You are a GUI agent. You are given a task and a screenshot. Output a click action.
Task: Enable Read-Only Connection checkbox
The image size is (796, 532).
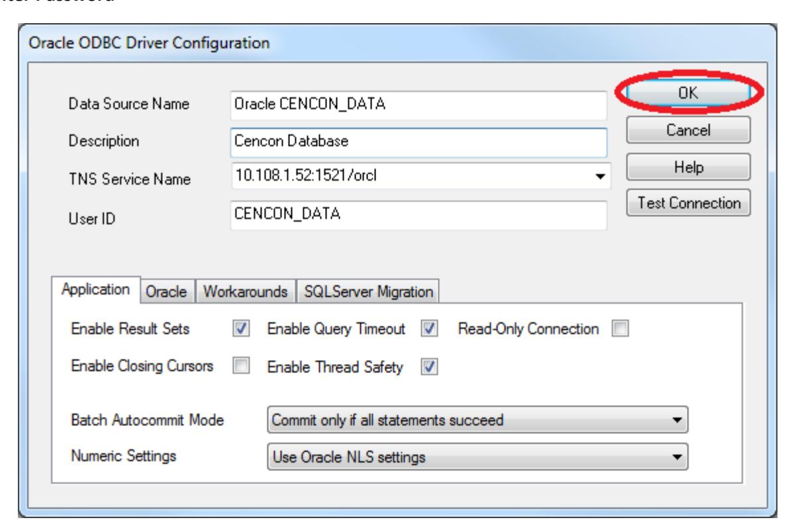pyautogui.click(x=620, y=328)
